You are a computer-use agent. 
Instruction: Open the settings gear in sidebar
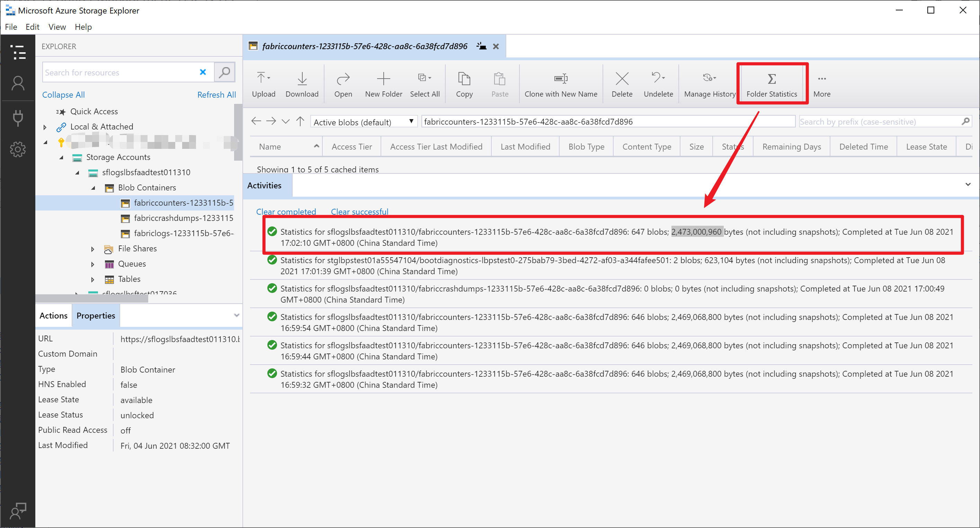click(x=18, y=149)
